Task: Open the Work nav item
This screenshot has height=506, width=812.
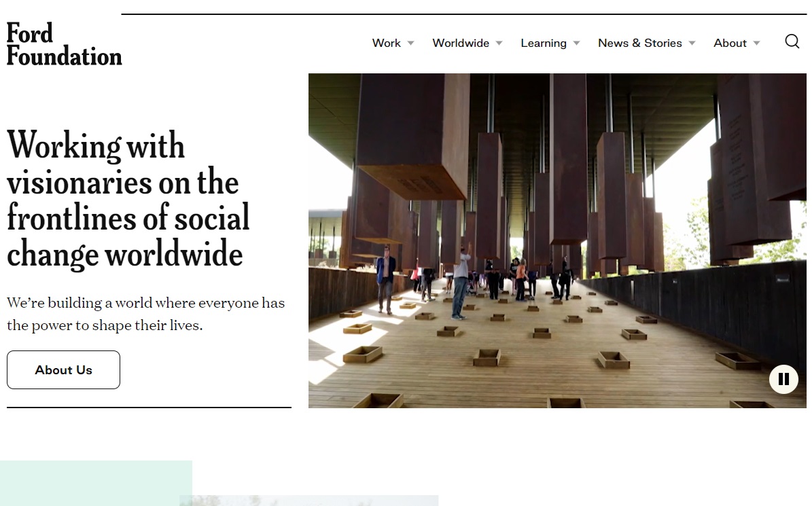Action: pyautogui.click(x=387, y=43)
